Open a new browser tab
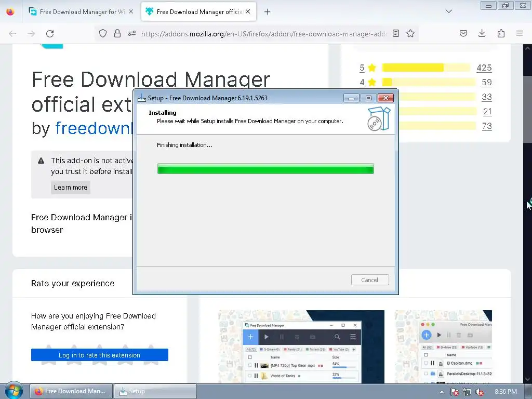This screenshot has height=399, width=532. [x=268, y=12]
